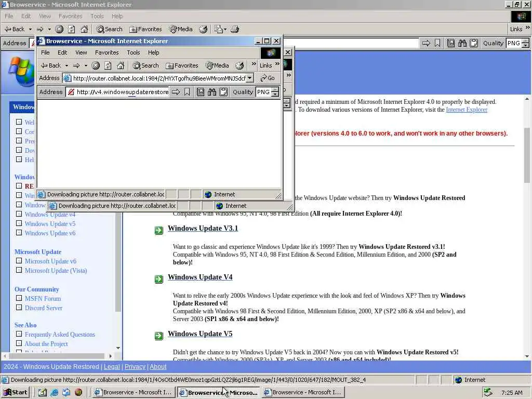Click the Windows Start button

point(16,393)
